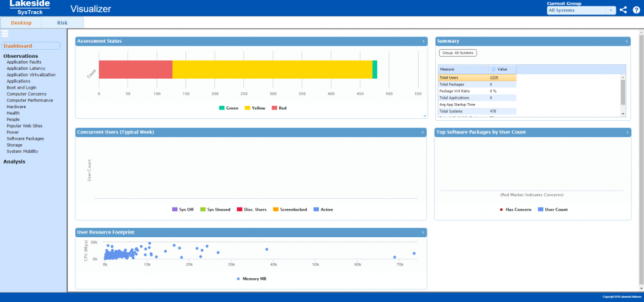The image size is (644, 302).
Task: Click the Concurrent Users panel corner icon
Action: (x=423, y=132)
